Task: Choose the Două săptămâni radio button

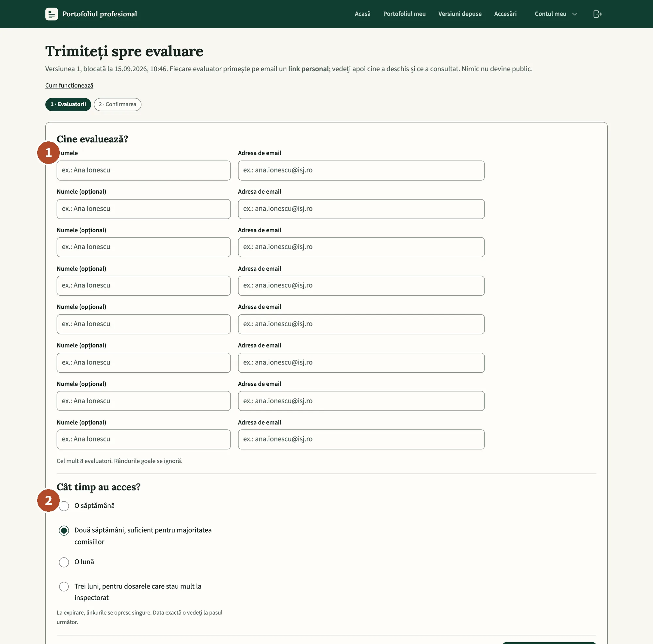Action: tap(64, 530)
